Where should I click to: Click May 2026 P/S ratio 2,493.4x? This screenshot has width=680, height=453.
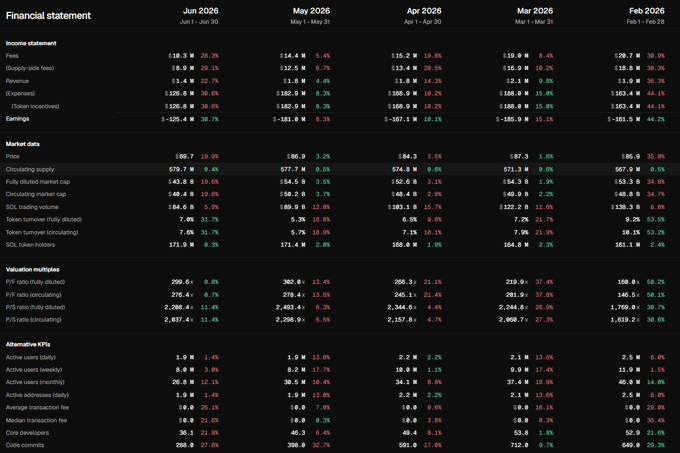pyautogui.click(x=290, y=307)
